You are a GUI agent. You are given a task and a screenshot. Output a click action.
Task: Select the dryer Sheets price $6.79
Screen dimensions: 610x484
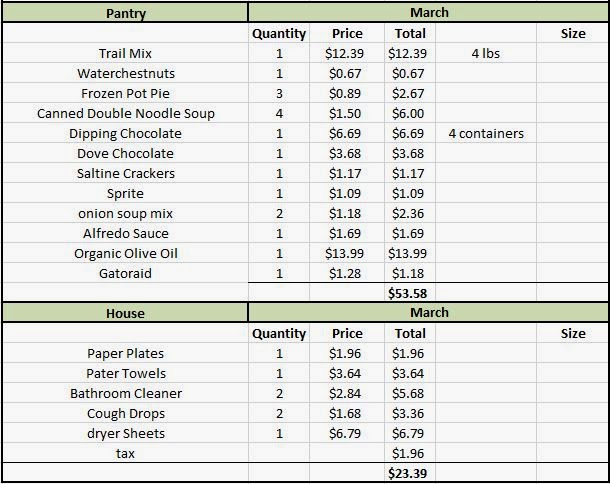[x=344, y=433]
